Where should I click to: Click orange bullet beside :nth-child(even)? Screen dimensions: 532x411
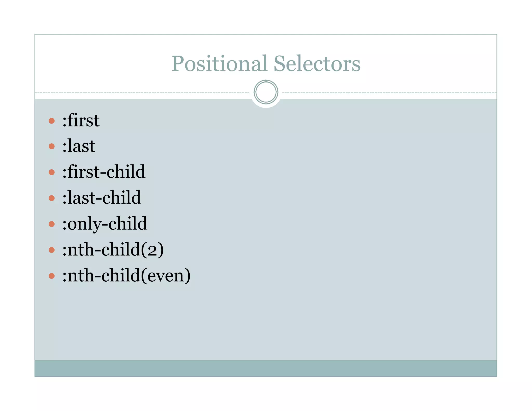52,276
